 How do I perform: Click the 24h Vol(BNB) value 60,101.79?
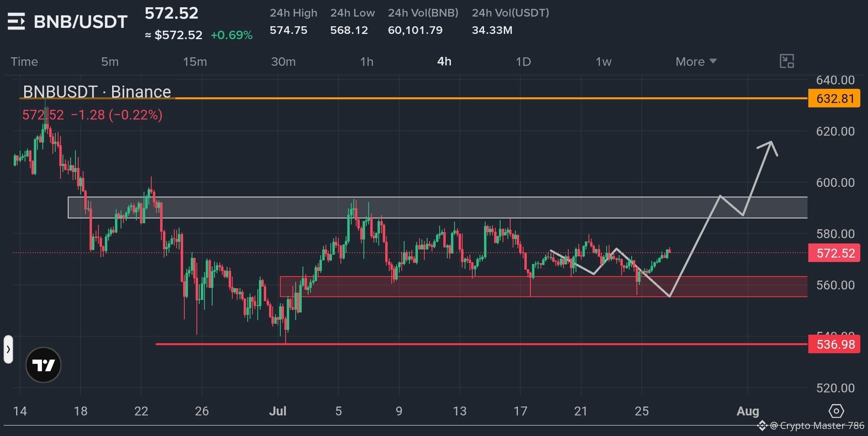tap(415, 30)
